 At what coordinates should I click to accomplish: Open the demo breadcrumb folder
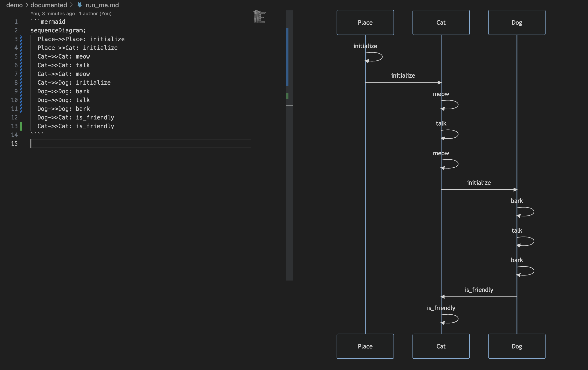[14, 5]
